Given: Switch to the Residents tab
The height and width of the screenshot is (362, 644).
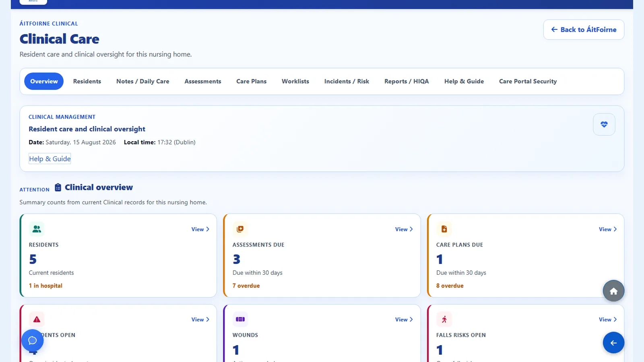Looking at the screenshot, I should (x=87, y=81).
